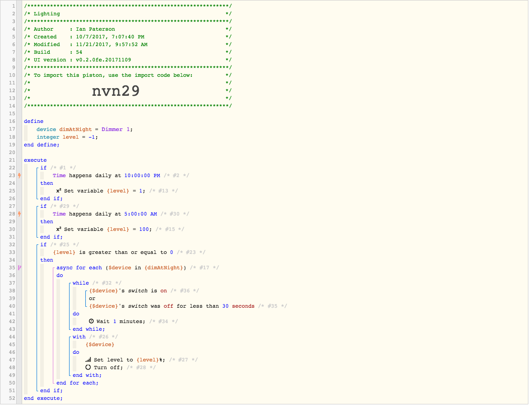Click the async for each statement
The width and height of the screenshot is (532, 408).
[122, 268]
